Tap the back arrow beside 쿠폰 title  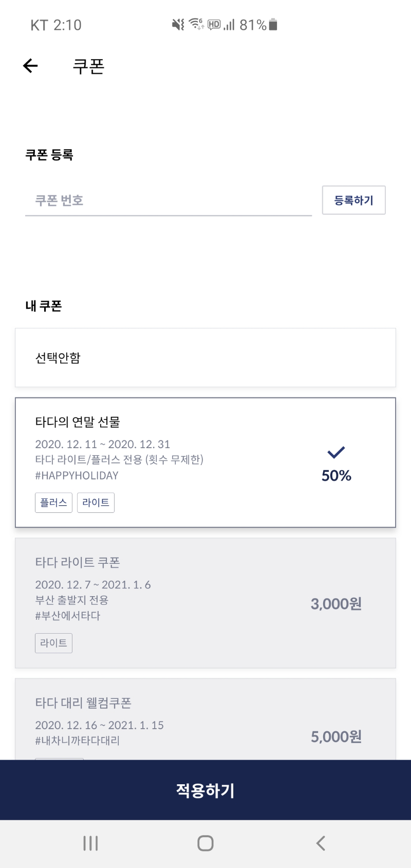[x=30, y=66]
